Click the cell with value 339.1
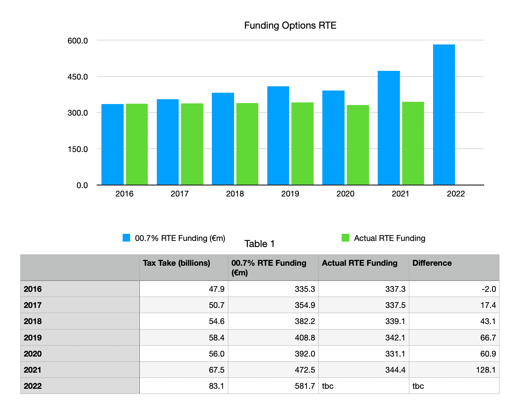The image size is (530, 420). click(364, 321)
